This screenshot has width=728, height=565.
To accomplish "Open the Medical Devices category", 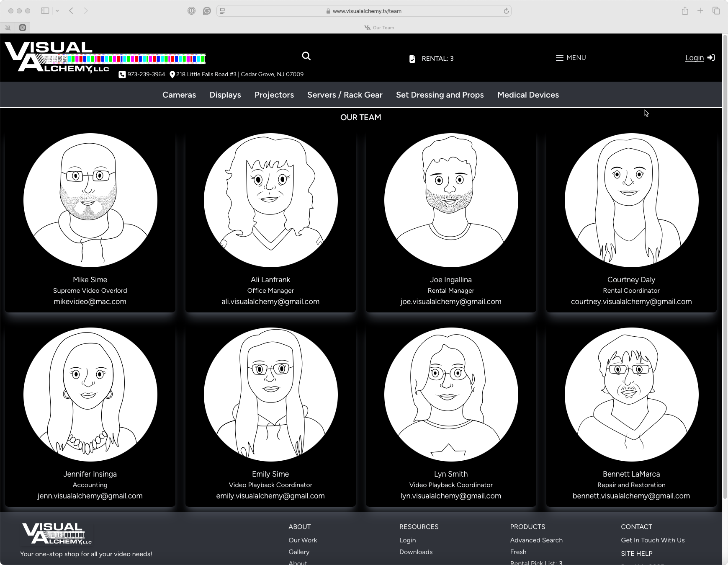I will pos(528,95).
